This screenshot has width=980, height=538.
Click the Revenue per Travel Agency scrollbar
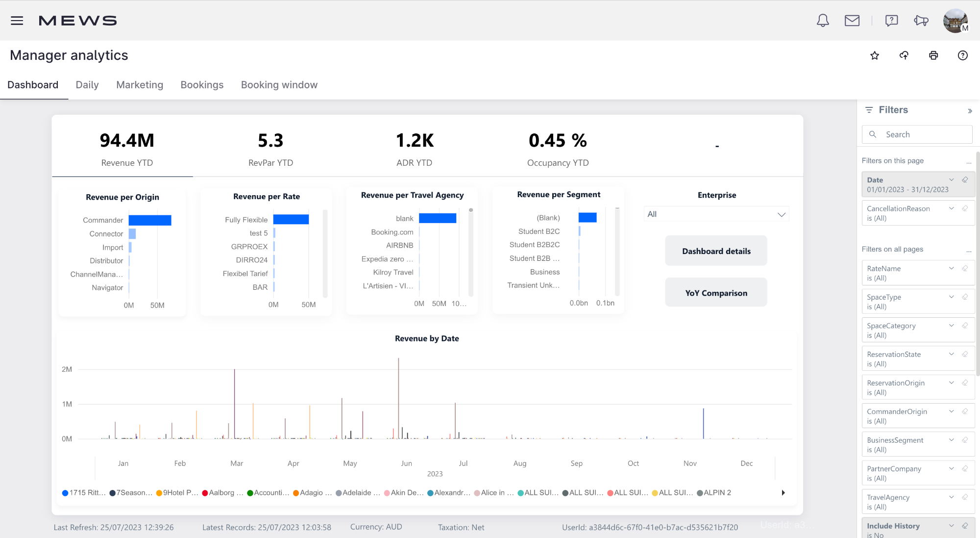470,253
